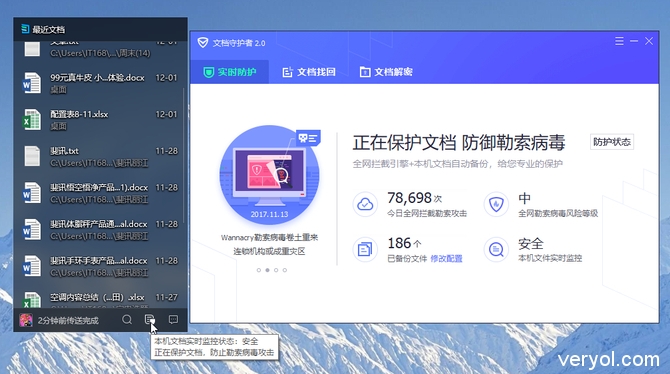Click the Word icon of 斐讯手环手表产品 document
The width and height of the screenshot is (670, 374).
[x=32, y=266]
